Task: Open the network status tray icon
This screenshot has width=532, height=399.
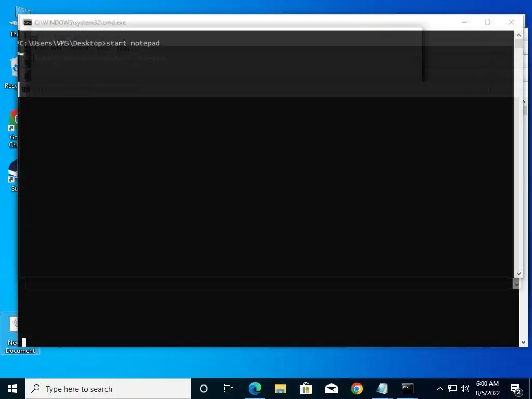Action: [453, 389]
